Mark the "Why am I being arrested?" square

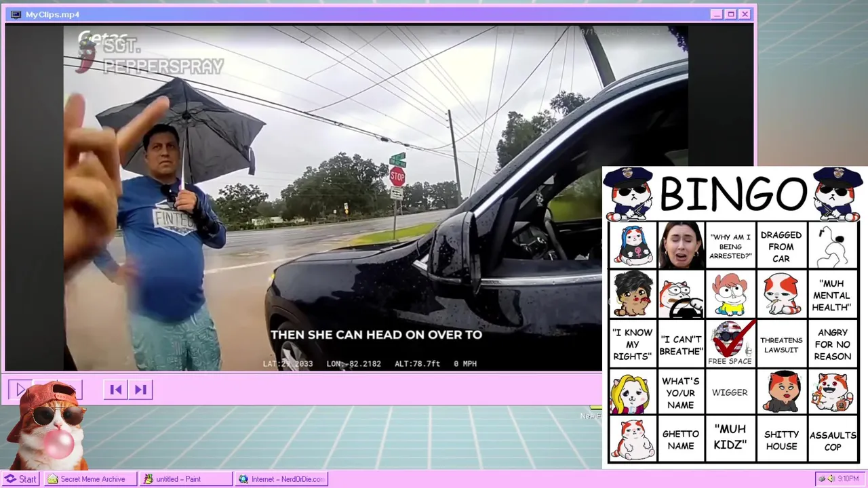[x=730, y=245]
